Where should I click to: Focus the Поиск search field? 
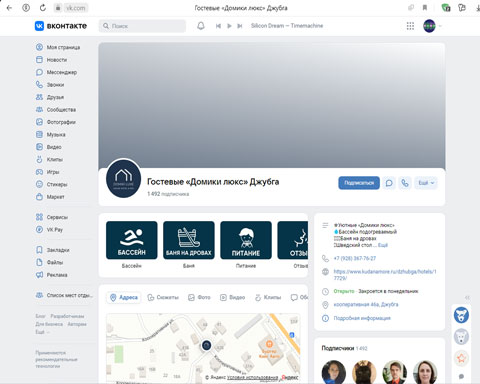point(142,26)
